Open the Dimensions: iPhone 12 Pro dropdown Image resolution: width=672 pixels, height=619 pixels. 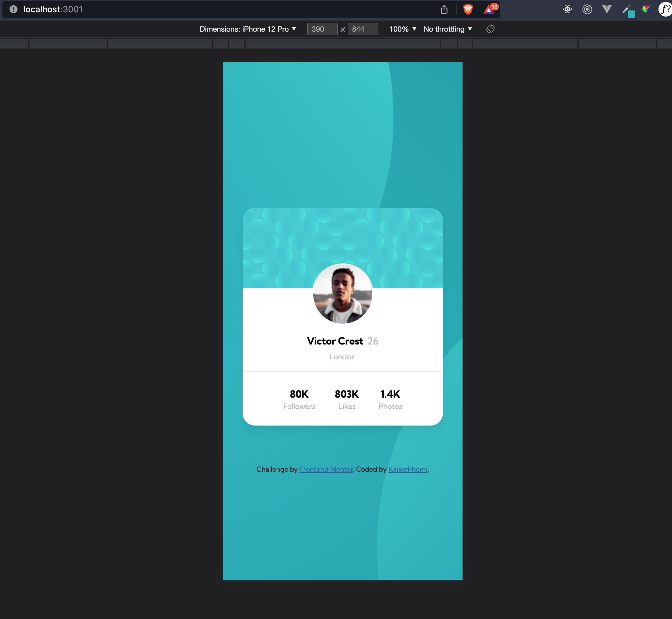(x=247, y=29)
